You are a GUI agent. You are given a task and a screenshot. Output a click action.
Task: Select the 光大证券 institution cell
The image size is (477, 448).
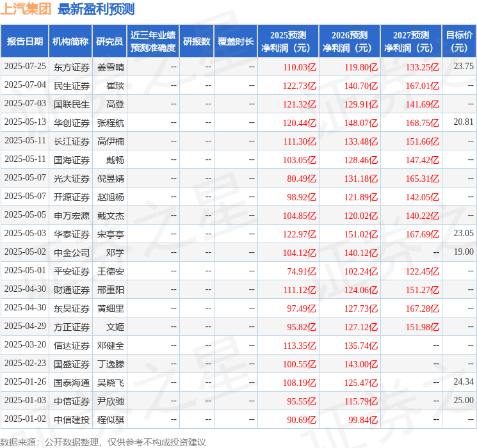pyautogui.click(x=72, y=179)
